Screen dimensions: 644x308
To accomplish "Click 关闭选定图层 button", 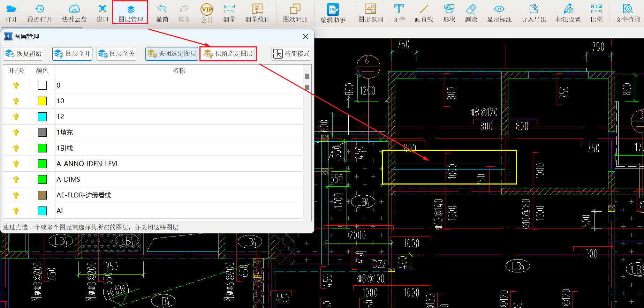I will click(172, 54).
